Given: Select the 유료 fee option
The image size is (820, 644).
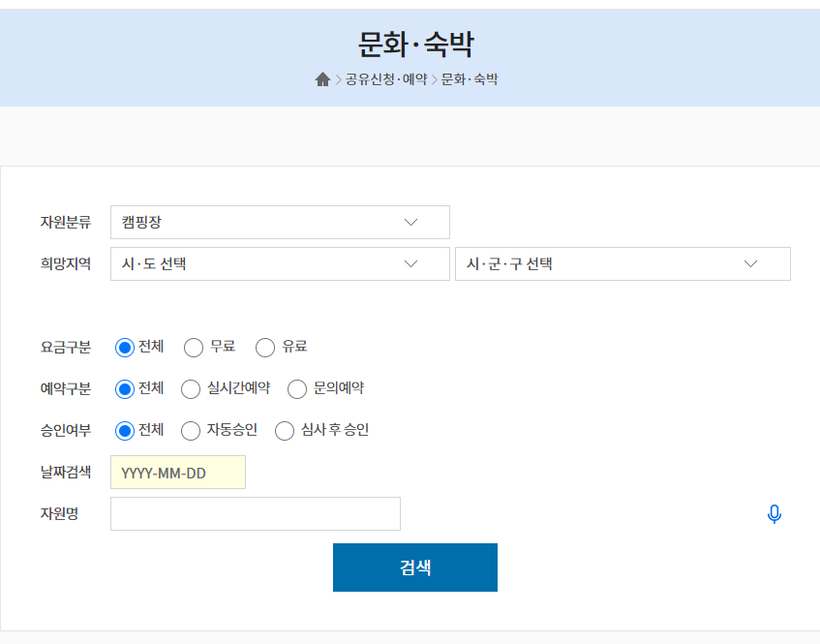Looking at the screenshot, I should (x=265, y=348).
